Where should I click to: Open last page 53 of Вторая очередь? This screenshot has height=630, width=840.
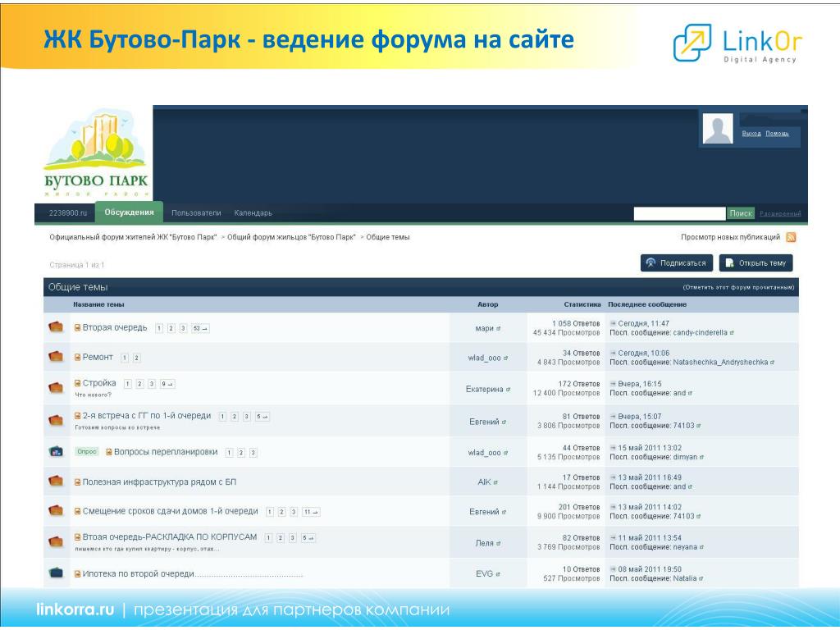[200, 328]
